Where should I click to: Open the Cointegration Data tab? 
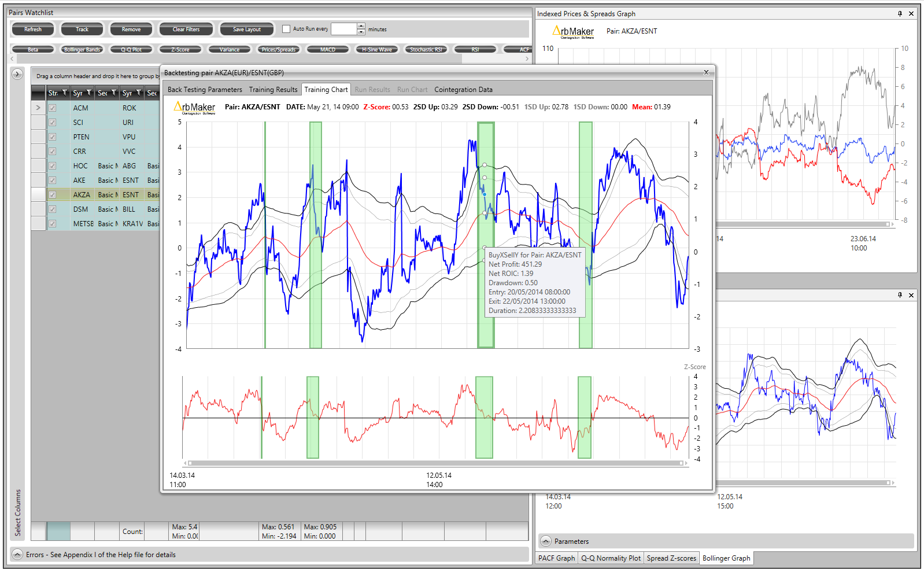click(x=464, y=90)
